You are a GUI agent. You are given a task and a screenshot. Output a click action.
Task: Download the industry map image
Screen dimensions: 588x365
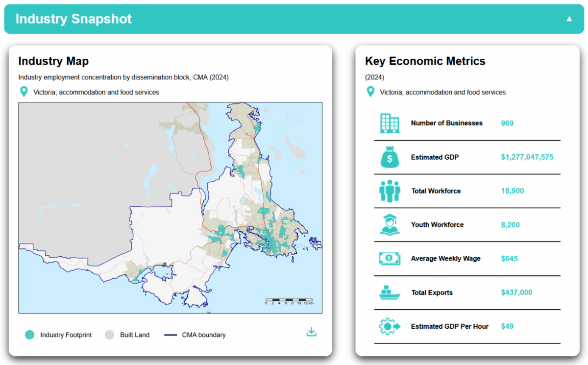(x=311, y=332)
